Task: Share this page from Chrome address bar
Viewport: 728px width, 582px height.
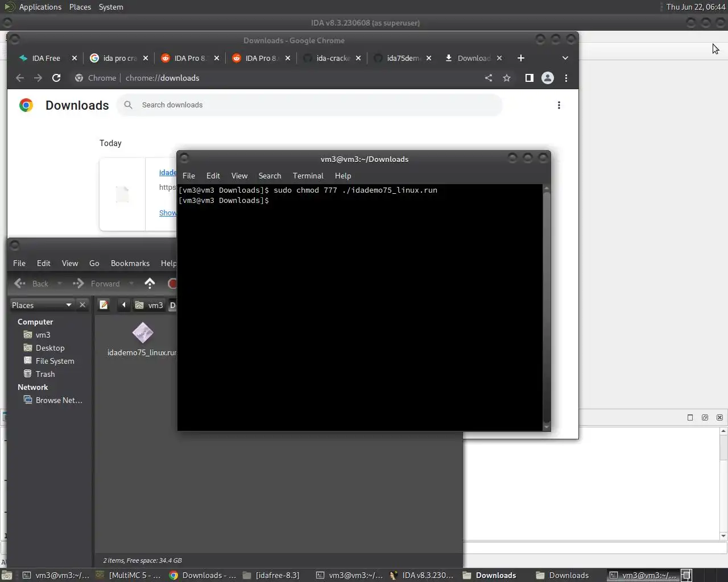Action: pyautogui.click(x=489, y=78)
